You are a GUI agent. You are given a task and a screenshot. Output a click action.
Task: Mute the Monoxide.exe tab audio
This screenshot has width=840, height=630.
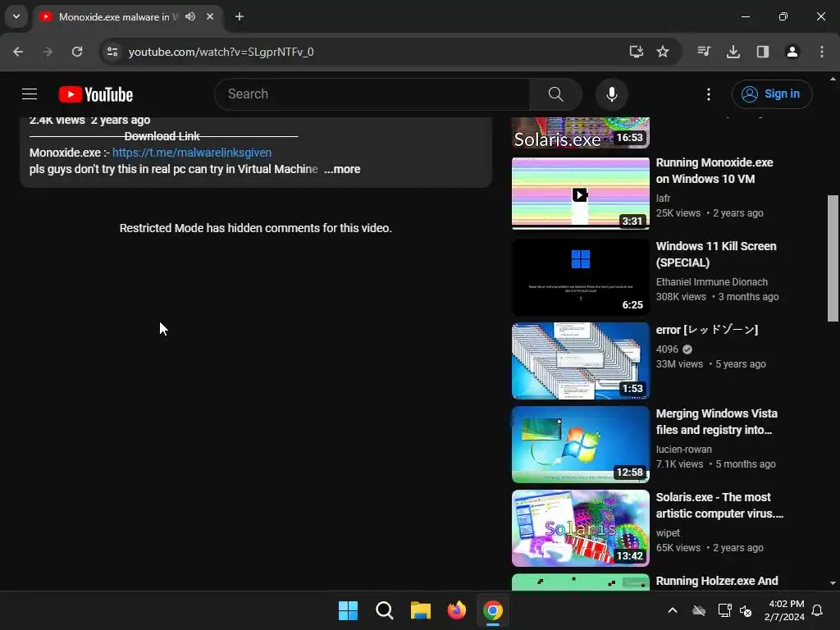point(190,16)
